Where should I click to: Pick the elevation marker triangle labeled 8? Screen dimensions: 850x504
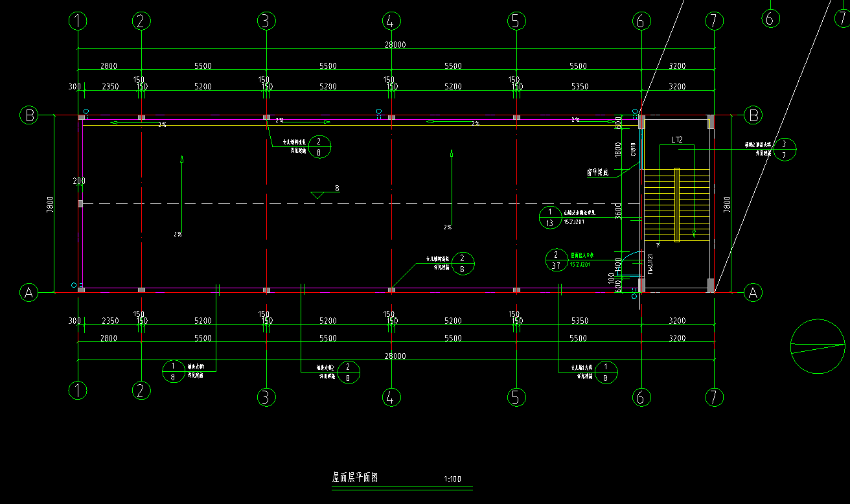pos(319,194)
